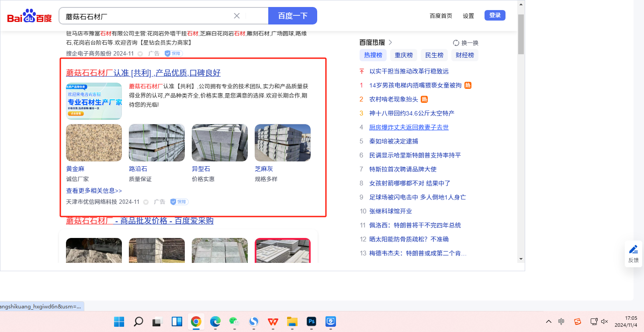Open hot search 以实干担当推动改革行稳致远
Screen dimensions: 644x332
[409, 71]
